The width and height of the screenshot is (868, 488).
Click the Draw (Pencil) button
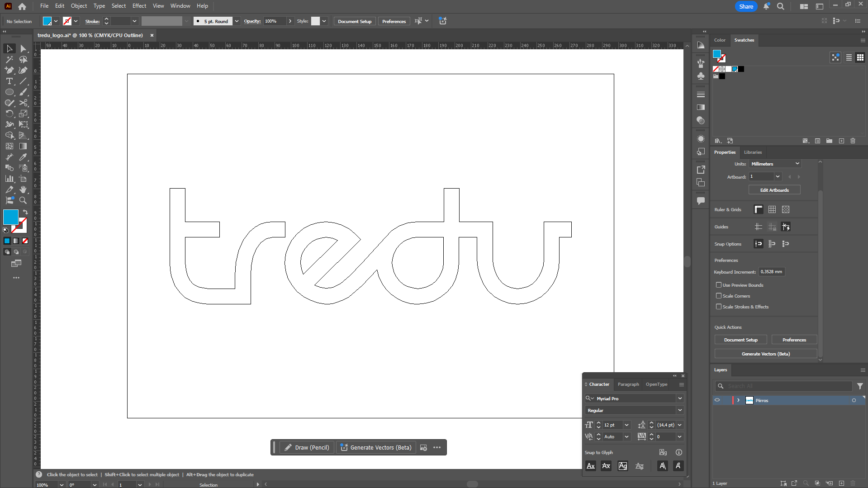tap(307, 447)
